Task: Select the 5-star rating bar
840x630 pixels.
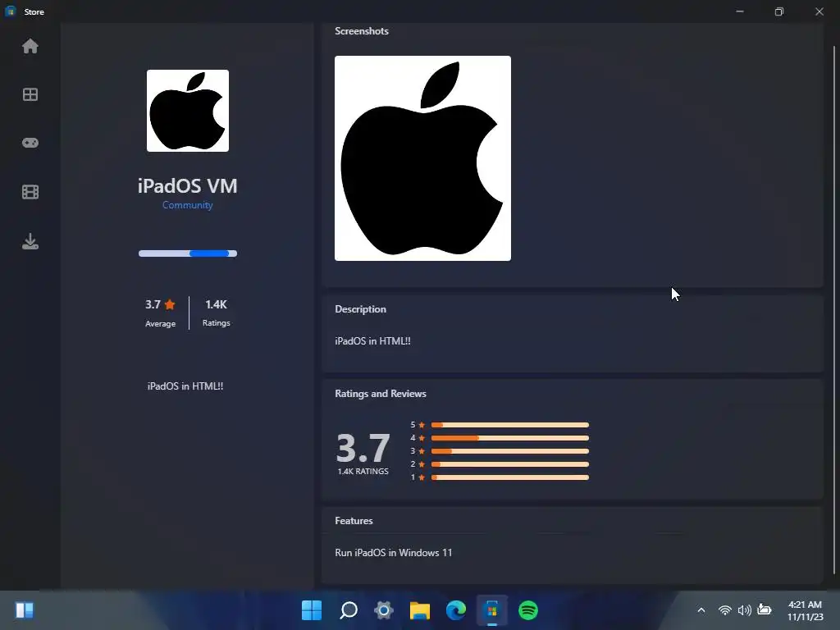Action: tap(510, 425)
